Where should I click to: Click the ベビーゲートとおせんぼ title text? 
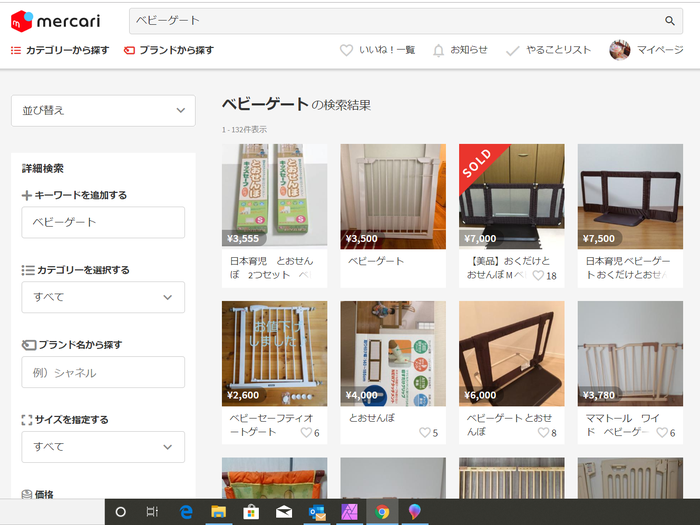pos(509,425)
